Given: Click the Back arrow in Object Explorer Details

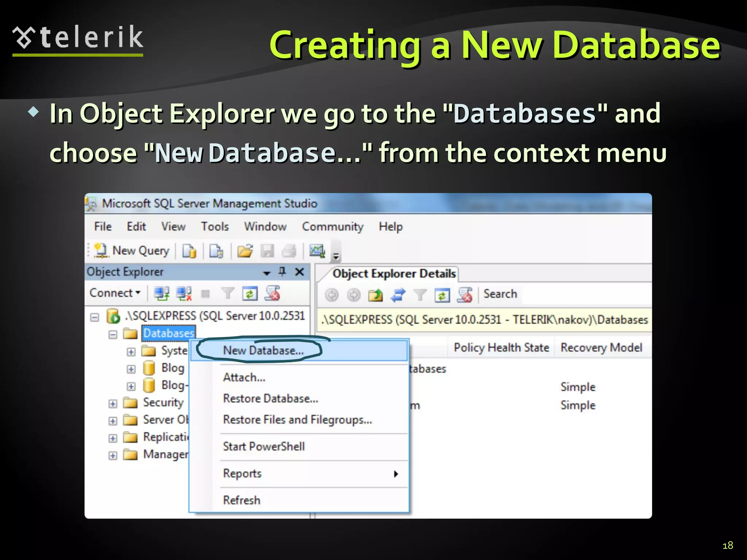Looking at the screenshot, I should [332, 295].
